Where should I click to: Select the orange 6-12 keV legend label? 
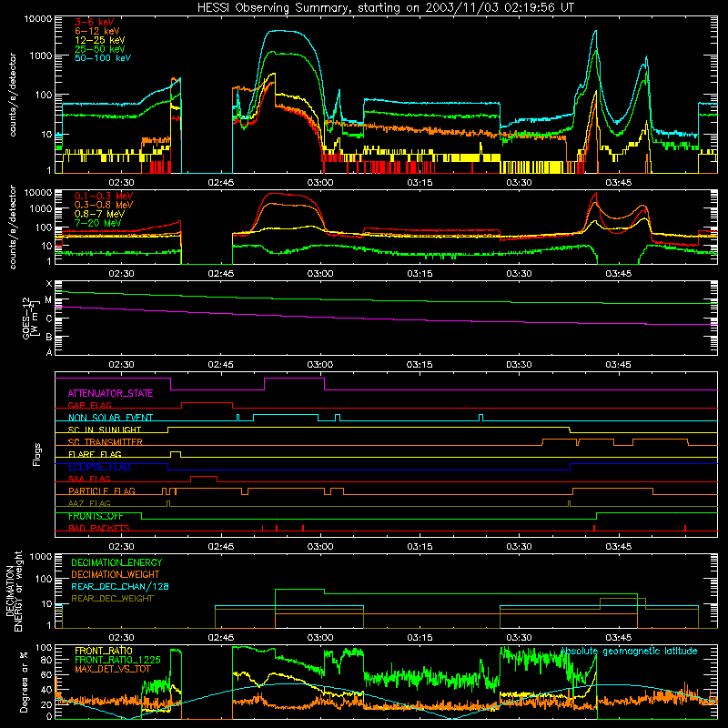click(97, 31)
